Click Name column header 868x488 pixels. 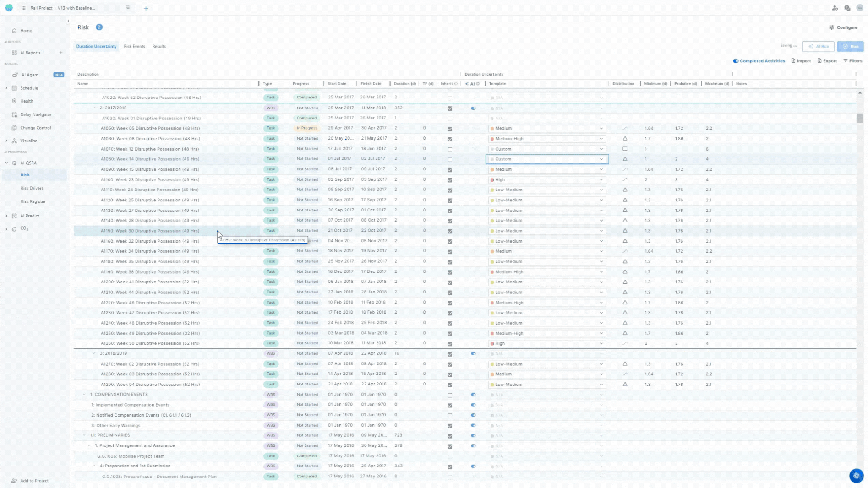[x=82, y=84]
